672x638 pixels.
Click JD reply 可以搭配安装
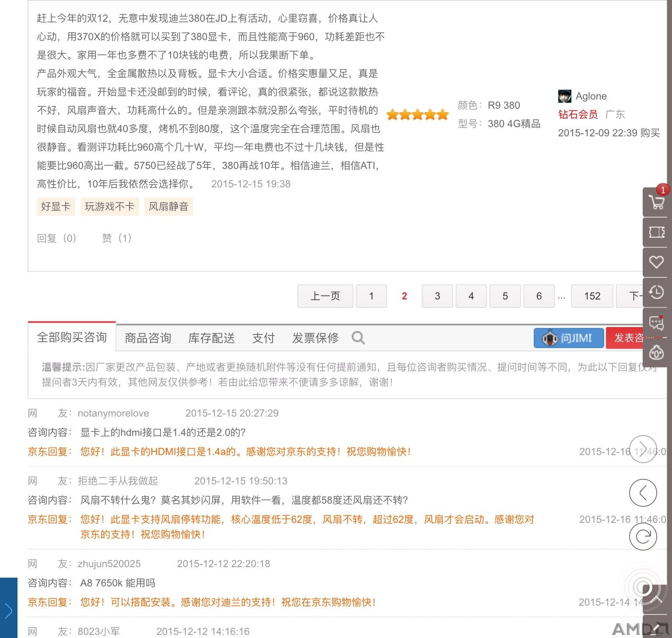pos(228,602)
